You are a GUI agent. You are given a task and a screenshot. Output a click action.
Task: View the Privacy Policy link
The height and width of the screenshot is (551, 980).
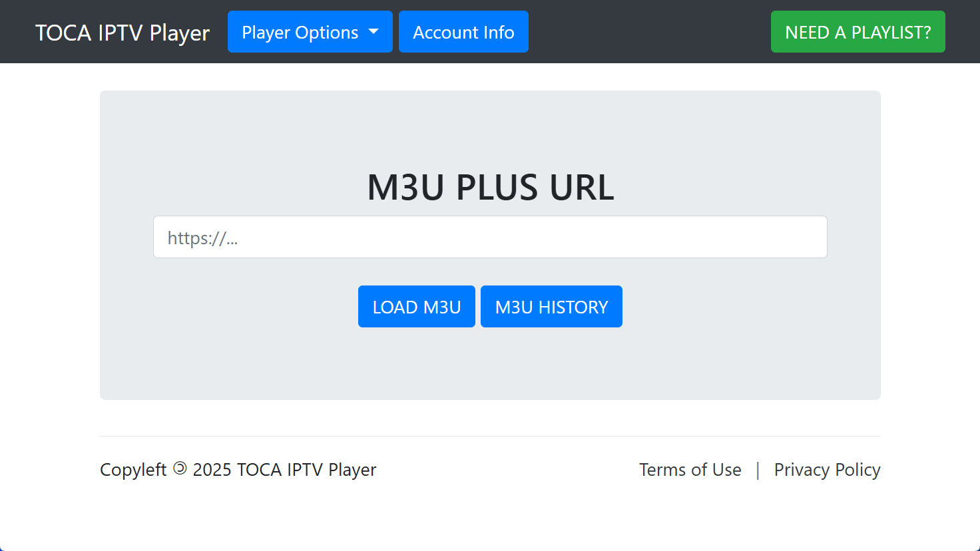click(x=827, y=469)
